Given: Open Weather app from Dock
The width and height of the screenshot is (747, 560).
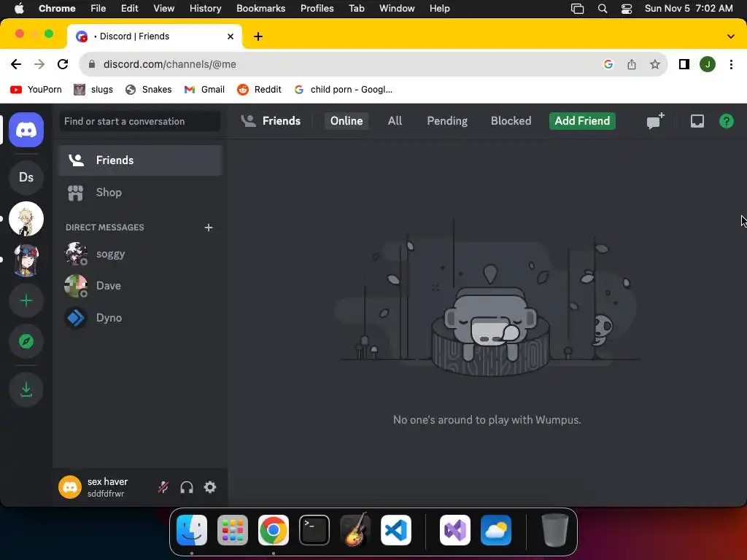Looking at the screenshot, I should pos(495,530).
